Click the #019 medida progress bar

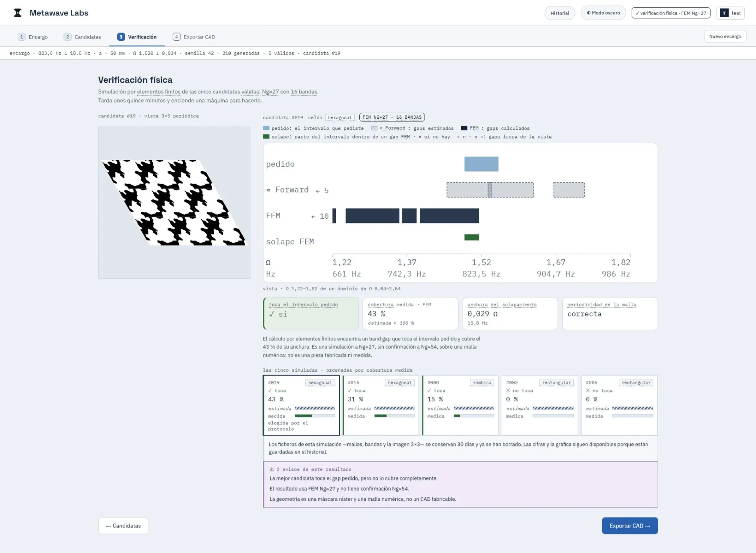(315, 416)
